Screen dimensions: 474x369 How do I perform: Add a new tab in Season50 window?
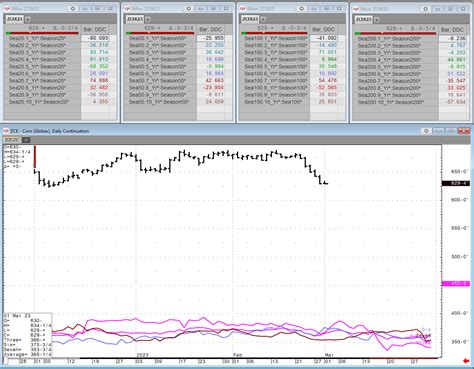point(148,19)
